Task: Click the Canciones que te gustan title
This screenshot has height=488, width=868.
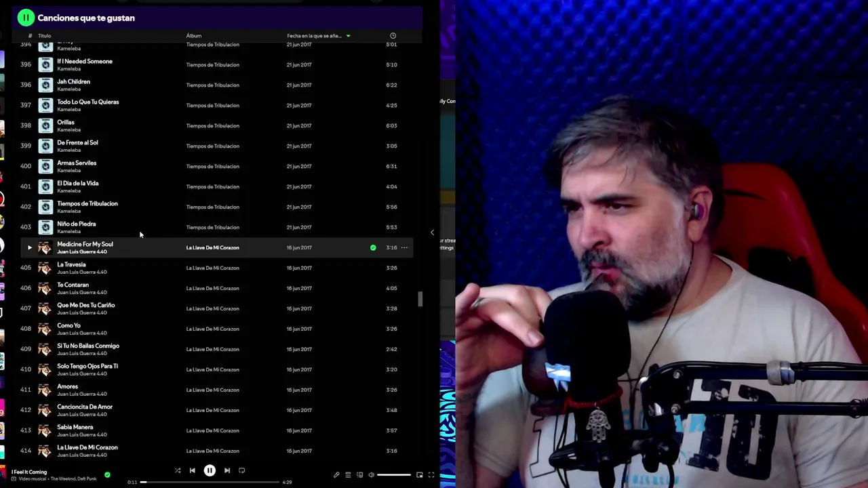Action: 86,18
